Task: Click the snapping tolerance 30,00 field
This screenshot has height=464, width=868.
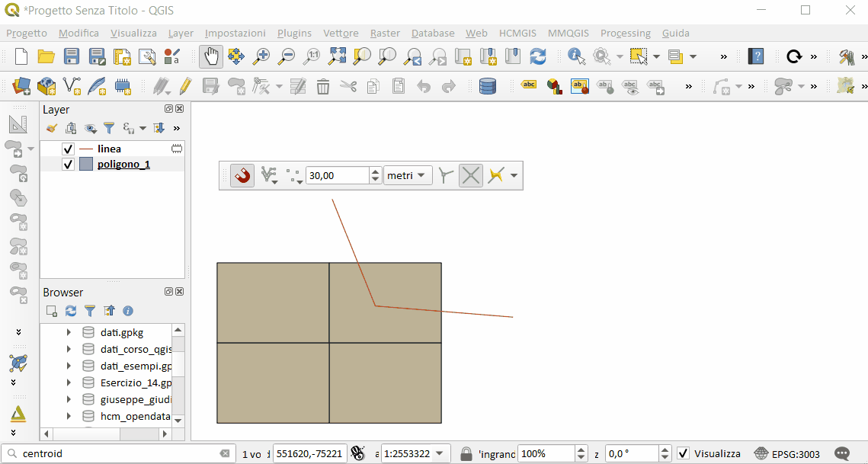Action: click(337, 176)
